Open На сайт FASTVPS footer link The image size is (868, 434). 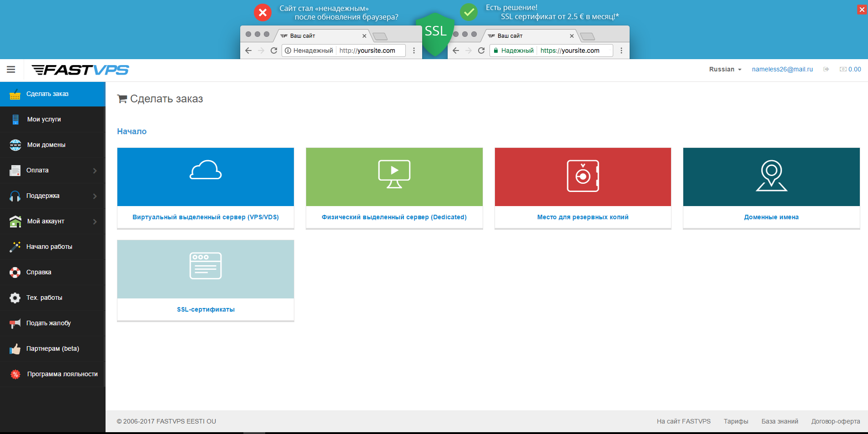point(684,421)
